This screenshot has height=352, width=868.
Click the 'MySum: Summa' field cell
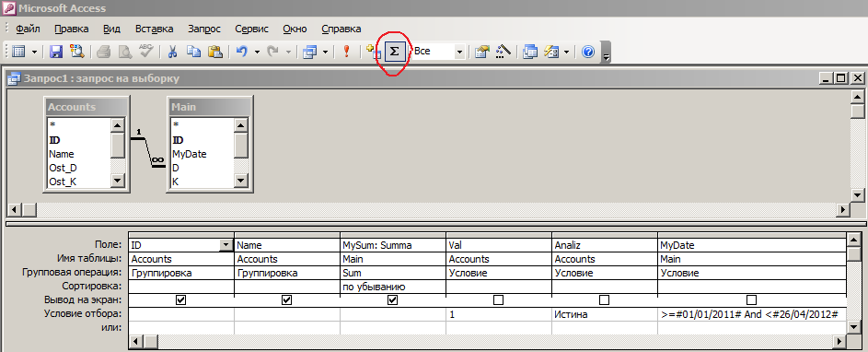pos(393,244)
